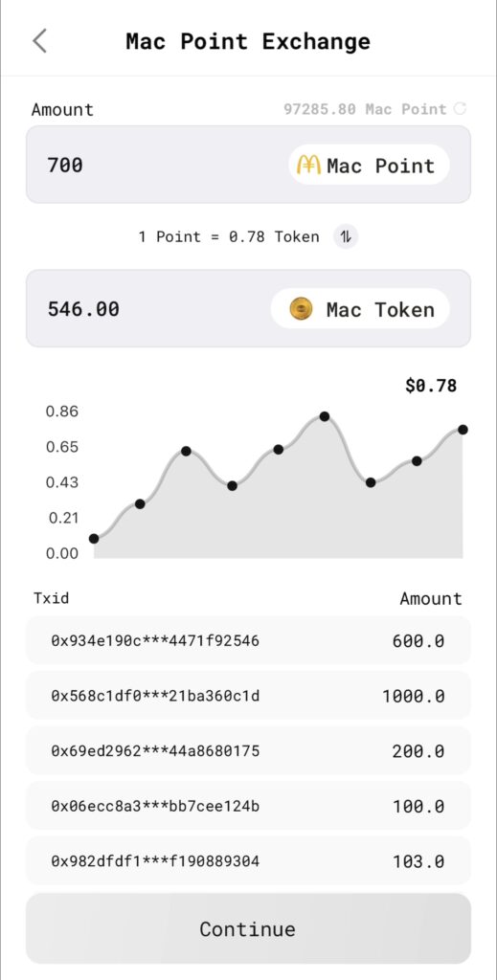Click the gold Mac Token coin icon
The width and height of the screenshot is (497, 980).
[302, 309]
